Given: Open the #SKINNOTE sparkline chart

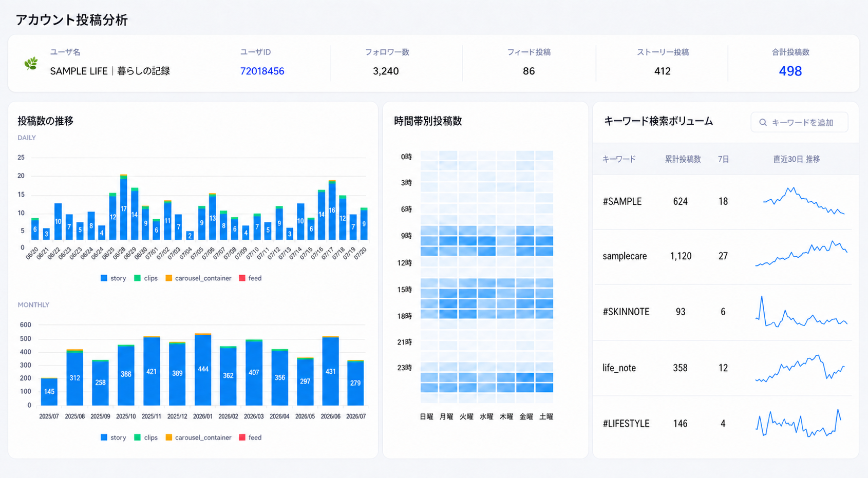Looking at the screenshot, I should click(801, 312).
